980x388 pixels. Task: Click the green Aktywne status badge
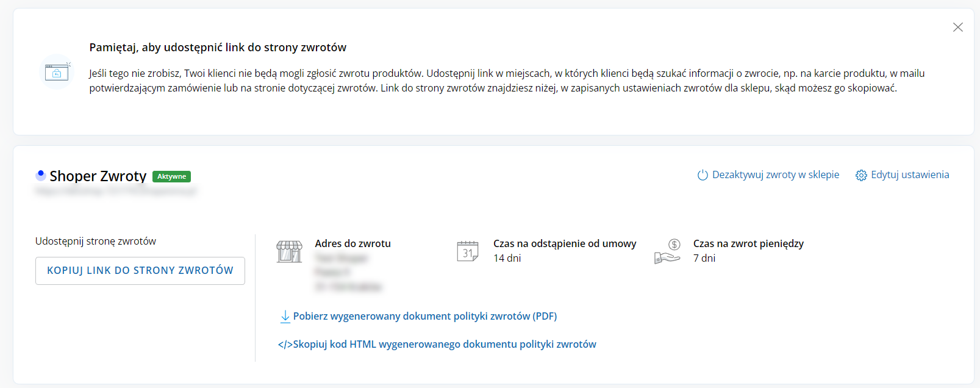(171, 176)
